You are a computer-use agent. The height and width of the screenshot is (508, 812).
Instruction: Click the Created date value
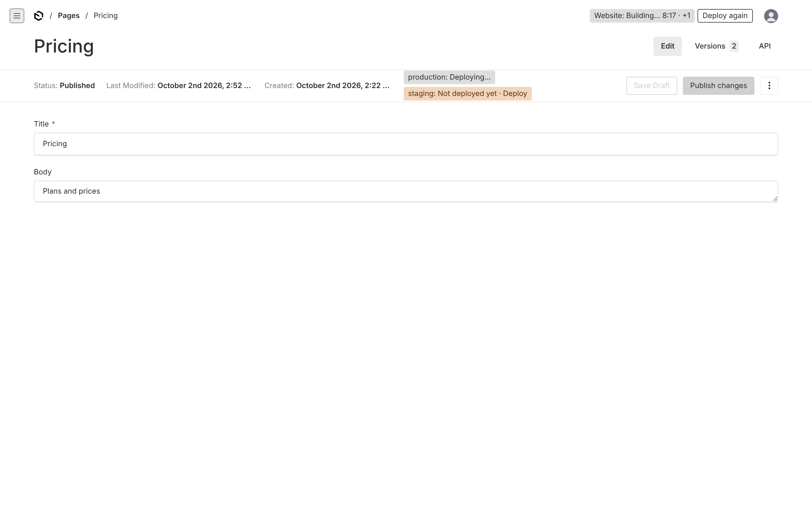343,86
